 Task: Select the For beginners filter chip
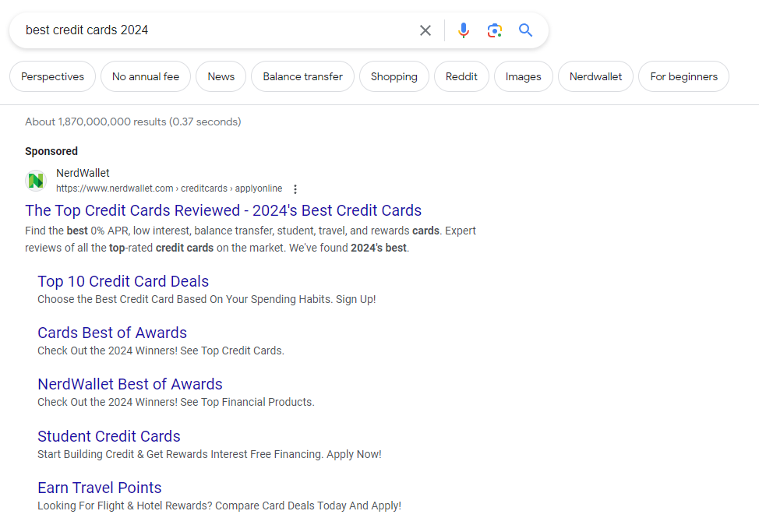[683, 76]
